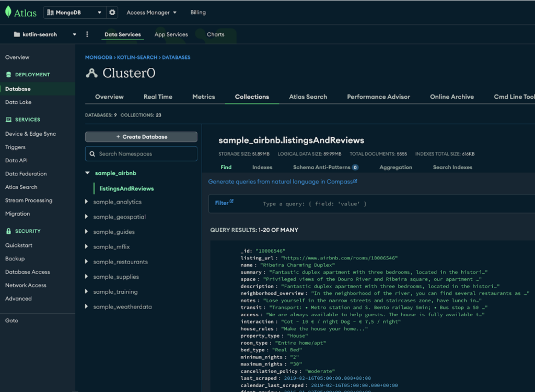Click the Services monitor icon in sidebar
This screenshot has height=392, width=535.
(x=8, y=120)
